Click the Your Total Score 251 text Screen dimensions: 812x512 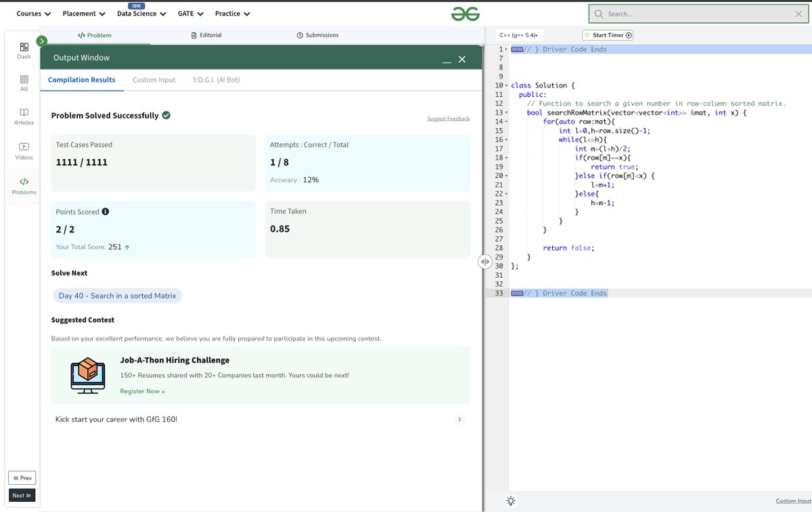coord(93,247)
